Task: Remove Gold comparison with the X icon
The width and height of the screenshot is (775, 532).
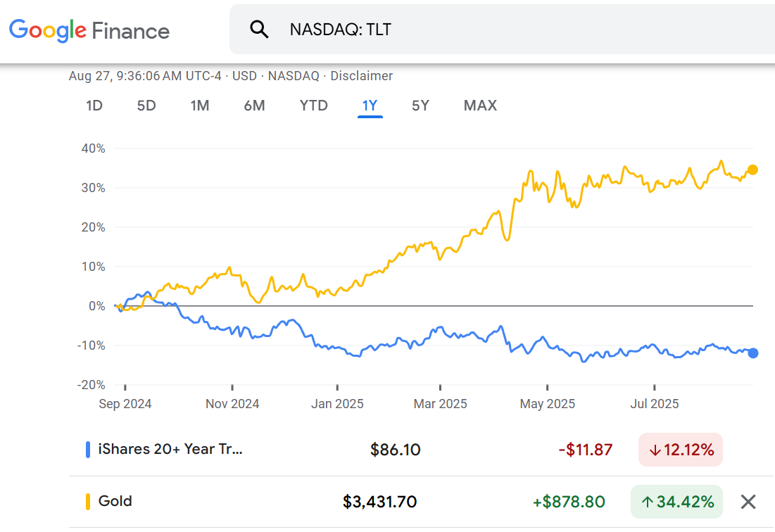Action: pos(748,502)
